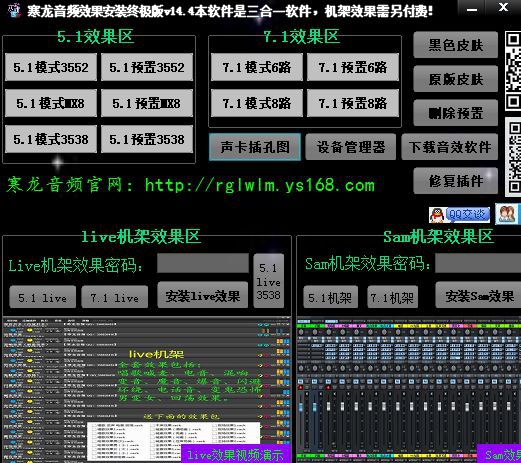
Task: Click the top QR code image
Action: [513, 71]
